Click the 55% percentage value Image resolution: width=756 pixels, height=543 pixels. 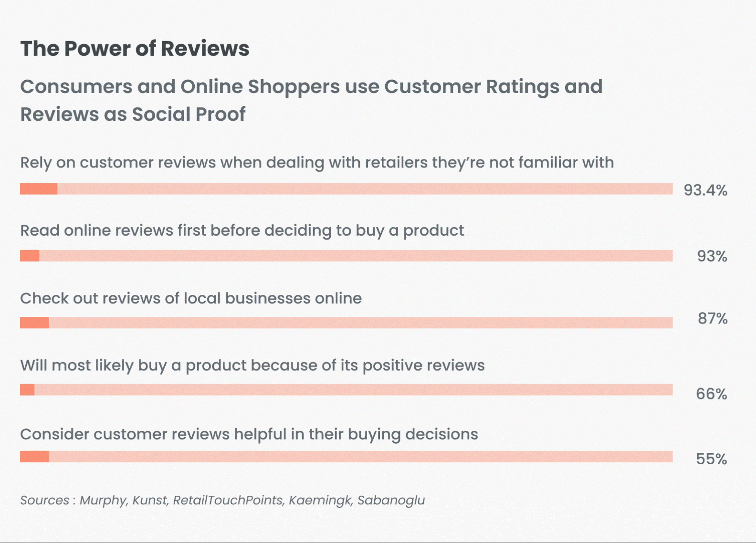point(711,459)
